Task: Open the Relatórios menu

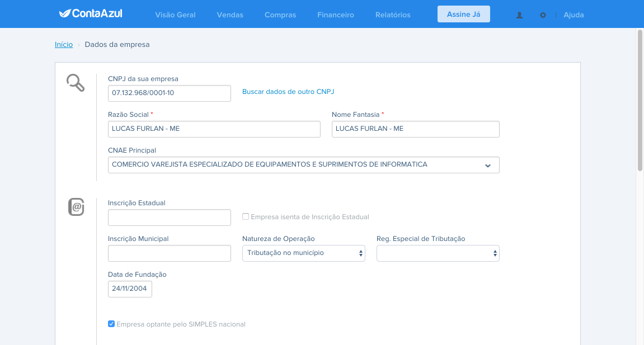Action: pyautogui.click(x=393, y=15)
